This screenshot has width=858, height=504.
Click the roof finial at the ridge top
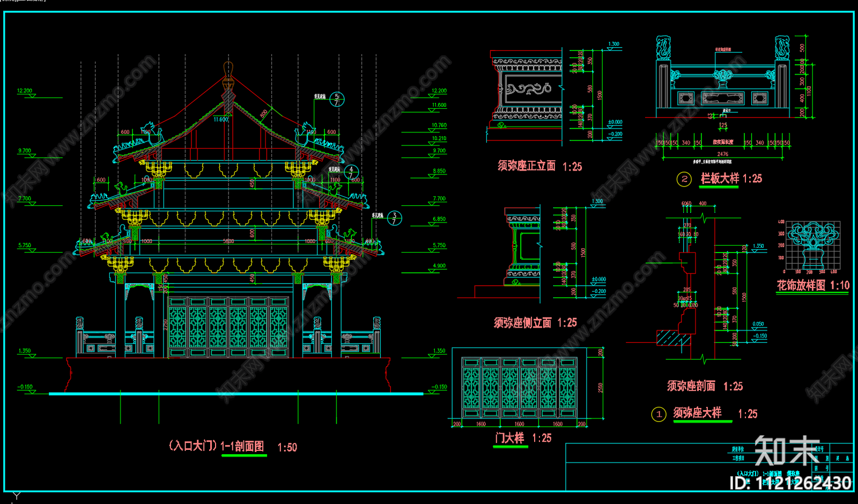click(x=228, y=76)
